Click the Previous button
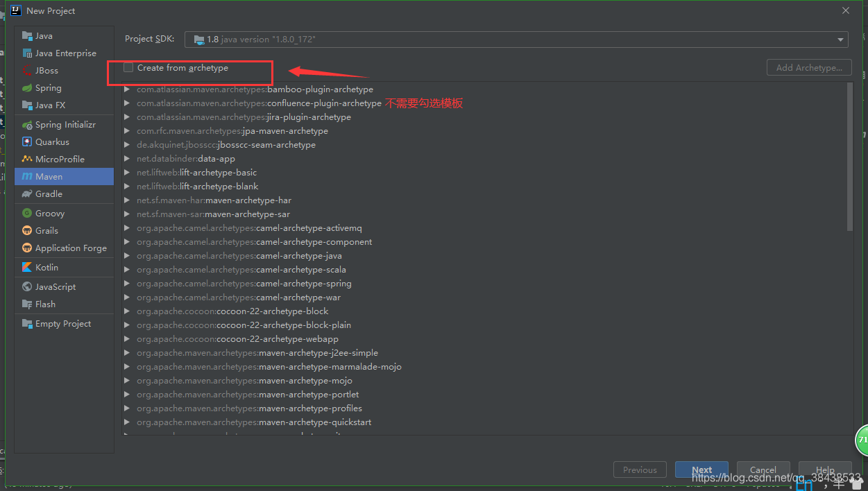Screen dimensions: 868x491 (x=640, y=470)
